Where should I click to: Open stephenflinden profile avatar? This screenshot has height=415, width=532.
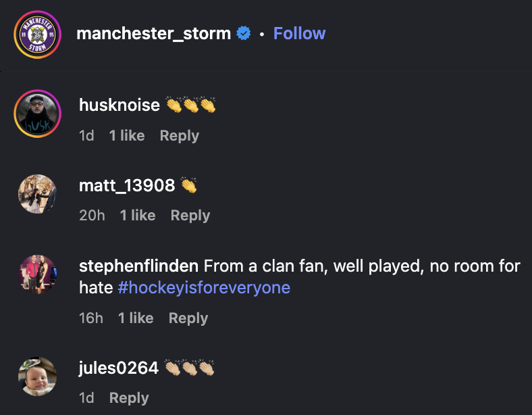[x=38, y=274]
